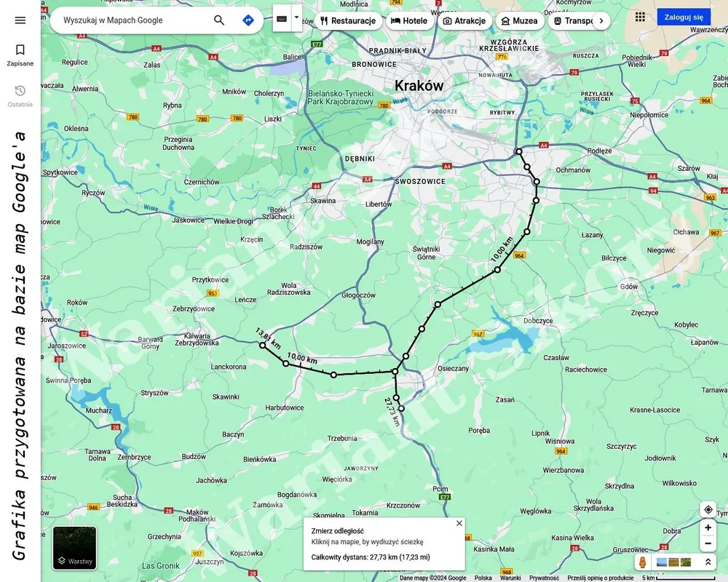This screenshot has height=582, width=728.
Task: Click the Skawina town label
Action: click(x=323, y=201)
